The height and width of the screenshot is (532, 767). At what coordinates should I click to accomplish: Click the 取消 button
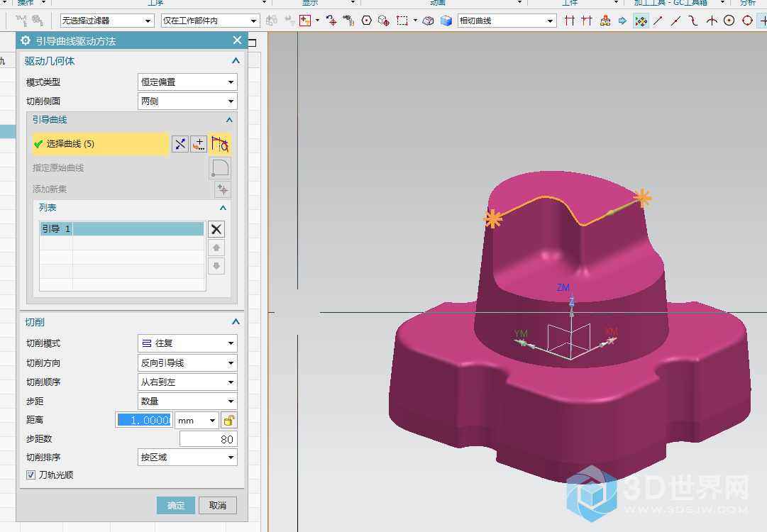[x=218, y=506]
